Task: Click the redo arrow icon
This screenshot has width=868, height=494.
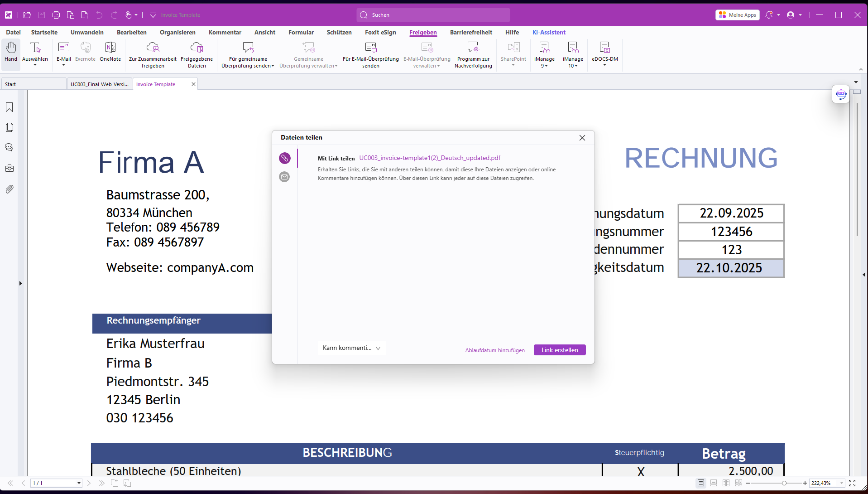Action: 114,15
